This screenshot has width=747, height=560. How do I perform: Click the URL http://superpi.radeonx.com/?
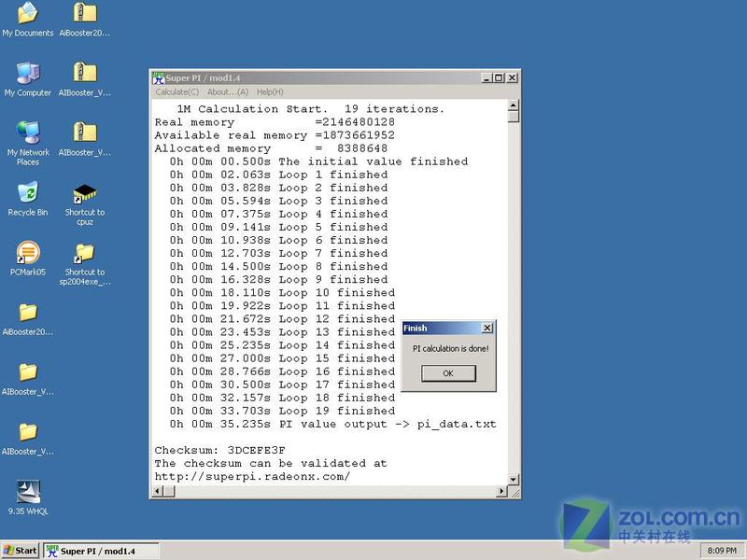point(252,476)
